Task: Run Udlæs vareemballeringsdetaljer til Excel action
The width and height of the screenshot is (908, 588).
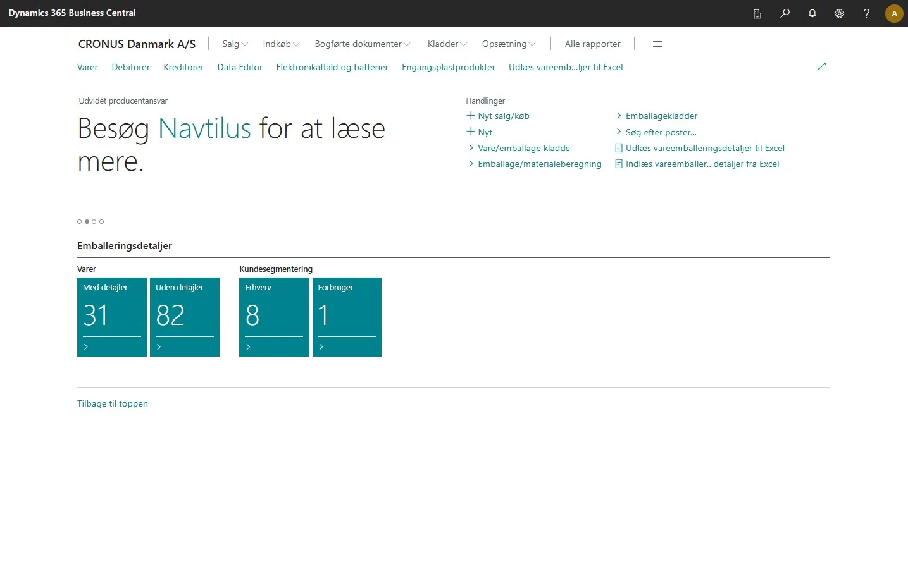Action: pyautogui.click(x=700, y=148)
